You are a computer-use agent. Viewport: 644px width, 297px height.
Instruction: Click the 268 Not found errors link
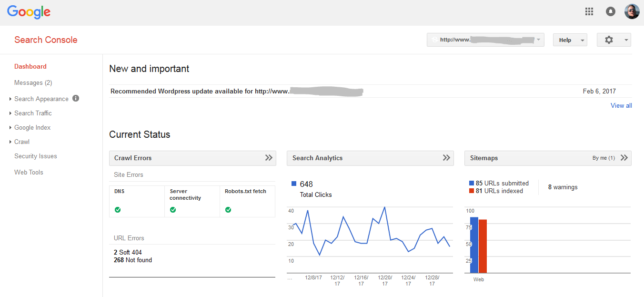(x=133, y=260)
